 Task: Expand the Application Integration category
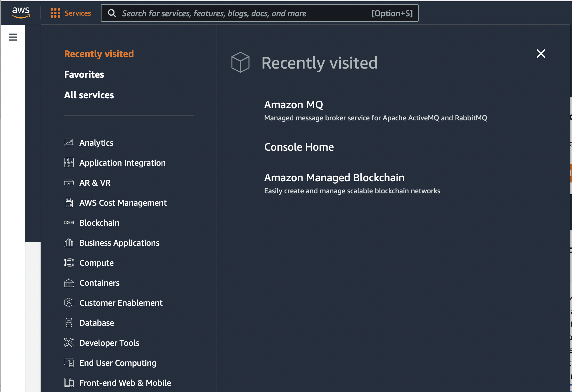click(122, 163)
